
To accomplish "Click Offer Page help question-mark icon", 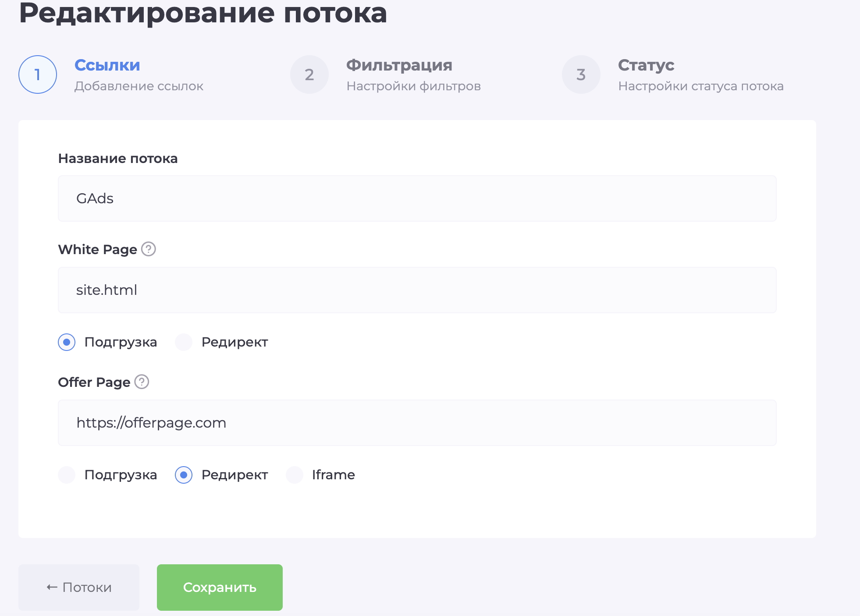I will click(x=142, y=382).
